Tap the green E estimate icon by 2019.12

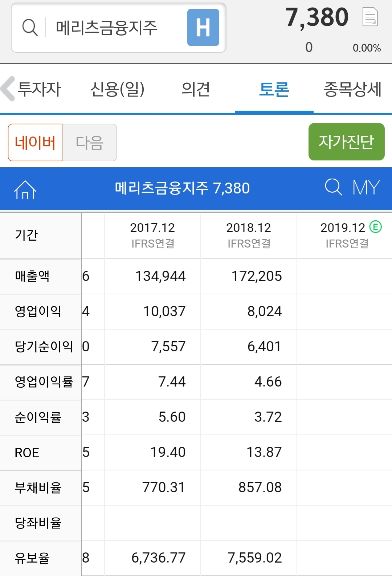[376, 227]
